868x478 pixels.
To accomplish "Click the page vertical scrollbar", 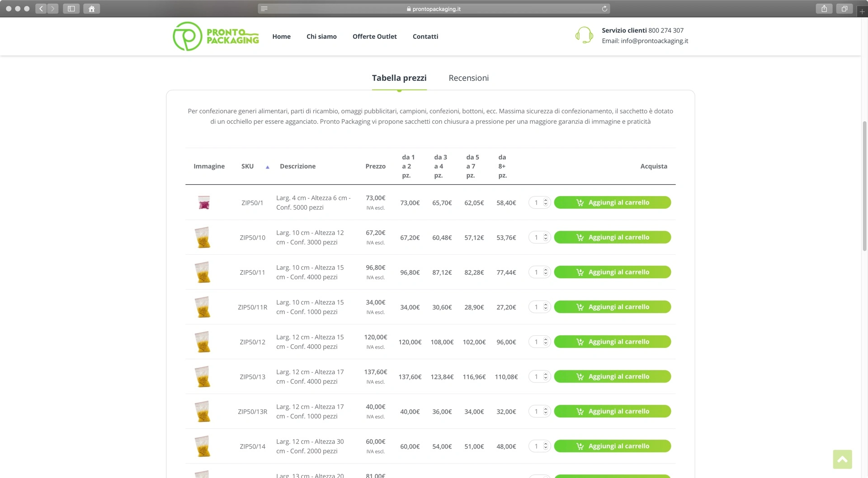I will click(864, 185).
